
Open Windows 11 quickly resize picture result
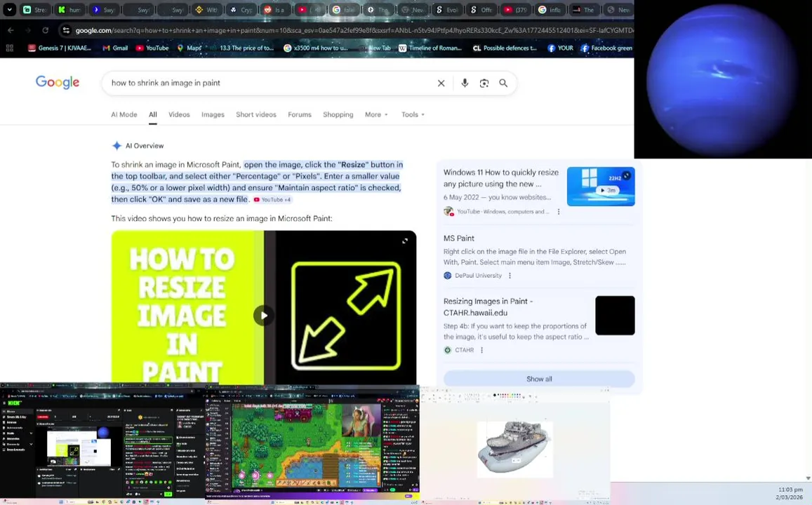click(x=501, y=178)
